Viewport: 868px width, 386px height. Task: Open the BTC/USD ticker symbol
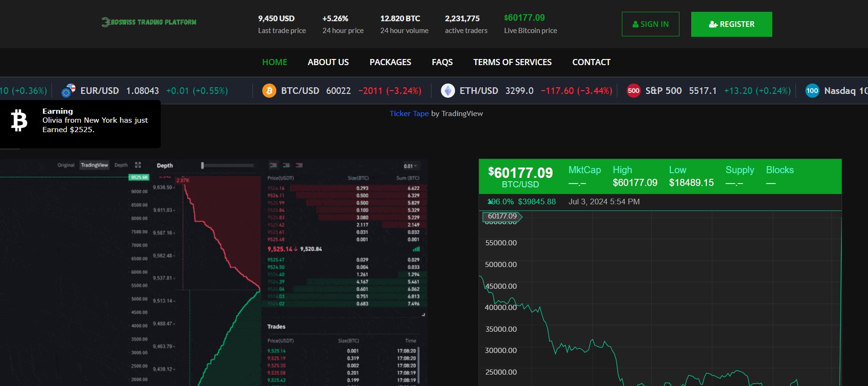300,91
